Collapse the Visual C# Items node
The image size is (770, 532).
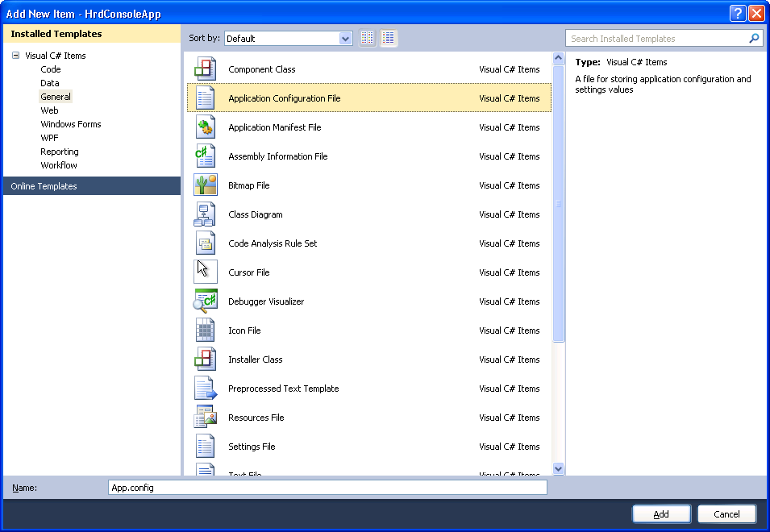pyautogui.click(x=15, y=56)
